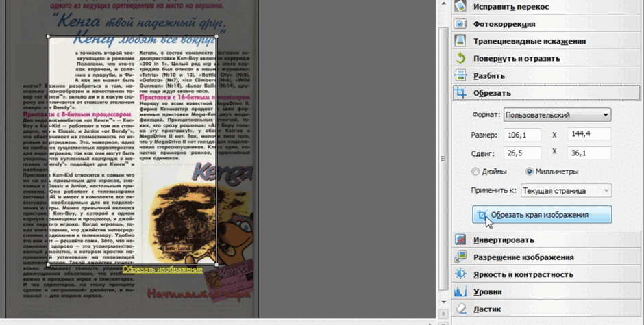
Task: Click the bottom-right crop frame handle
Action: pyautogui.click(x=216, y=265)
